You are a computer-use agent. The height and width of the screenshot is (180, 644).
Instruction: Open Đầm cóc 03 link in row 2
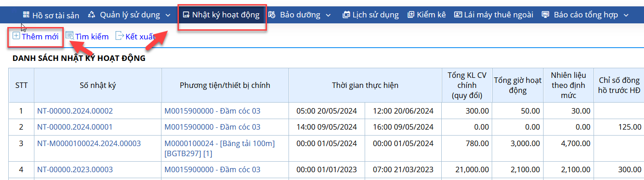212,127
